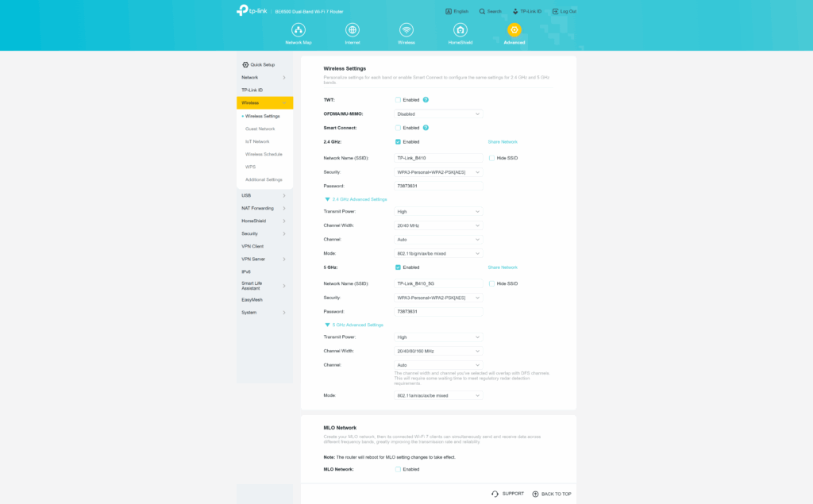Click the 2.4 GHz Password field
The height and width of the screenshot is (504, 813).
click(438, 187)
